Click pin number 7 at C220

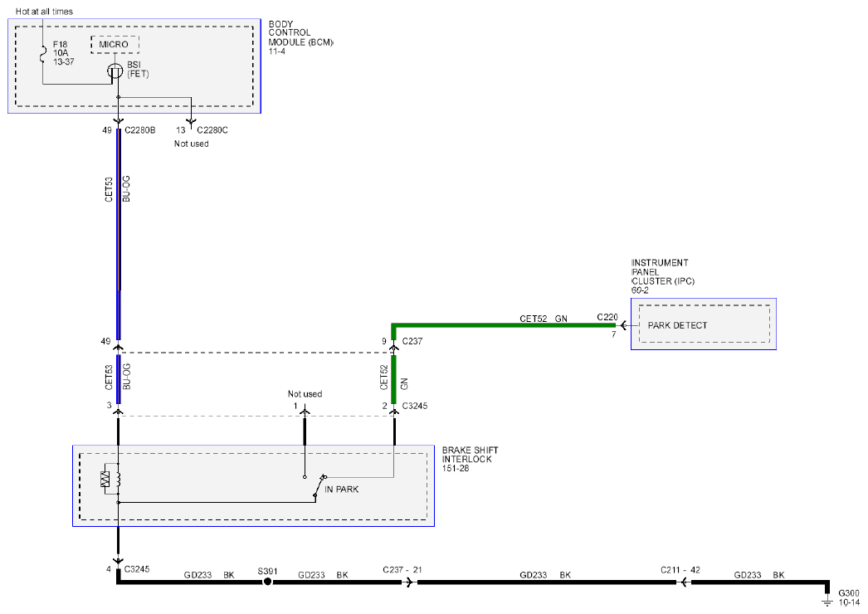614,334
